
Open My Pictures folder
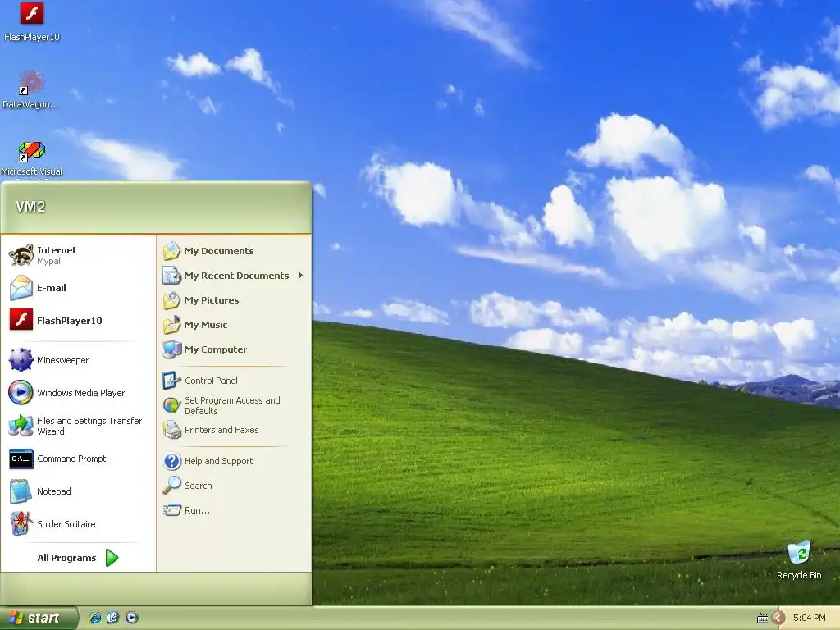tap(234, 300)
